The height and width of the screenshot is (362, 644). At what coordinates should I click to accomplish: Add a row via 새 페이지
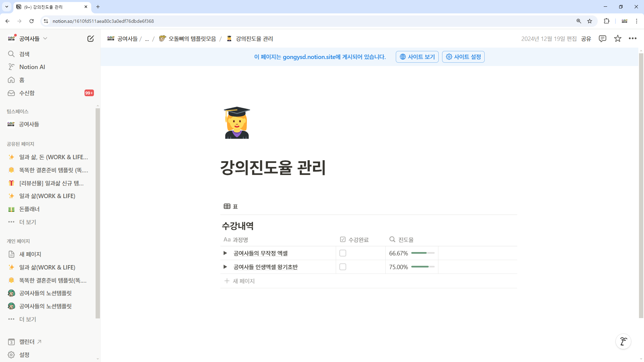tap(244, 281)
